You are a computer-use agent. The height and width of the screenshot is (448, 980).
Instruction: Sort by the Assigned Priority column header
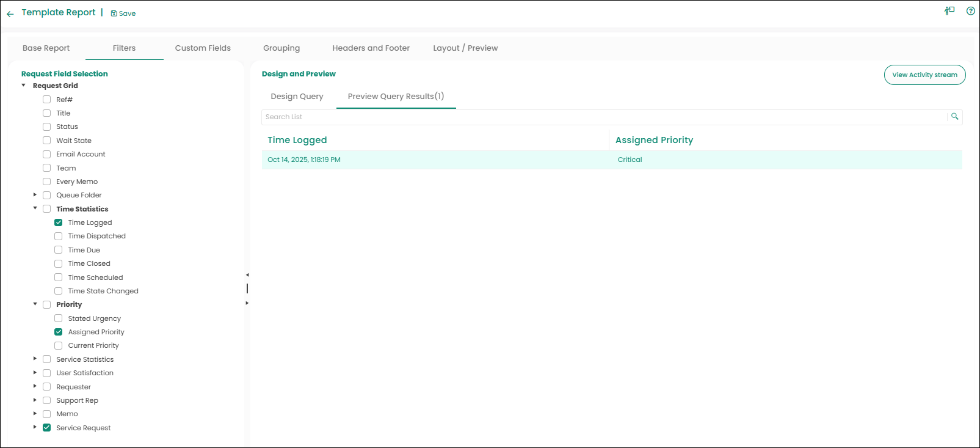654,140
